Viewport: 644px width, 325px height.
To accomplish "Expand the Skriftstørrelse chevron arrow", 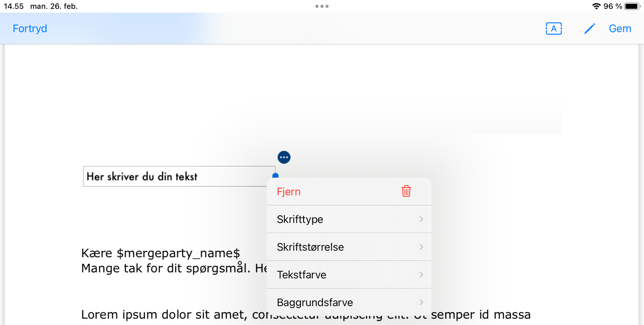I will pos(421,247).
